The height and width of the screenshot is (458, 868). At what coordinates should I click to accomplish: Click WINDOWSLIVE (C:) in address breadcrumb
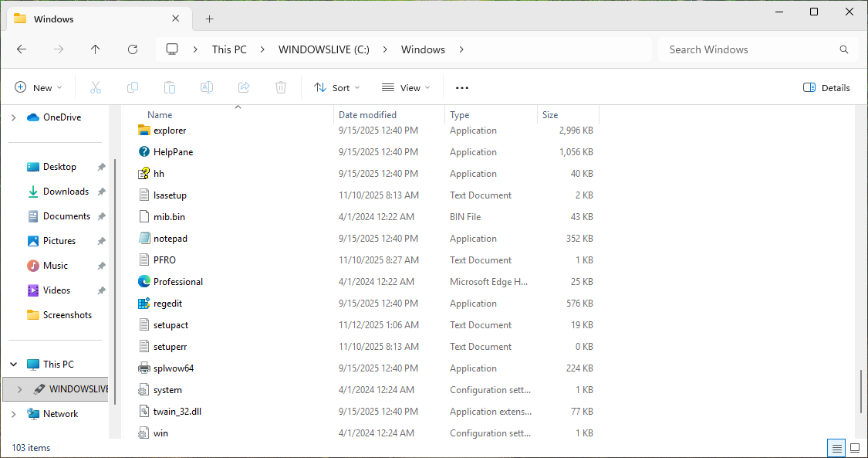point(323,49)
